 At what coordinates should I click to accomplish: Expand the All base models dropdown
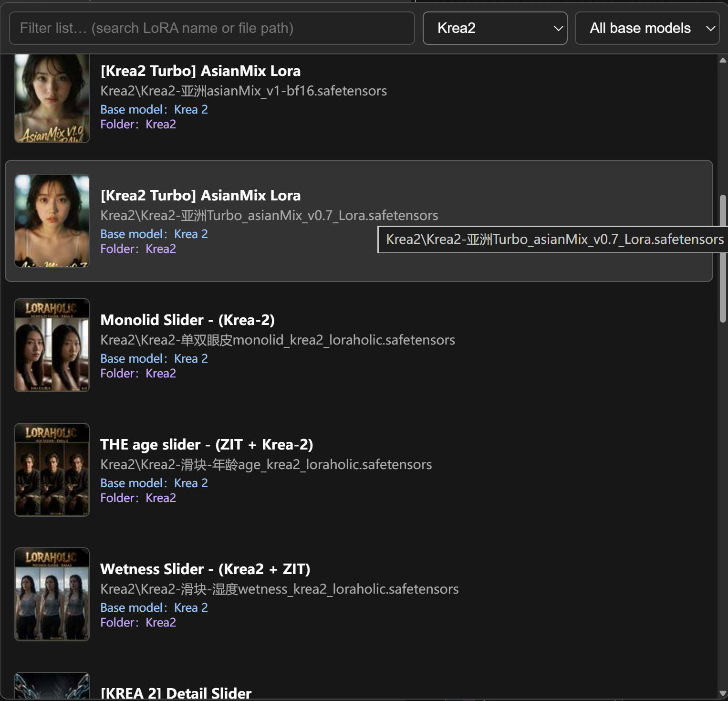click(647, 28)
